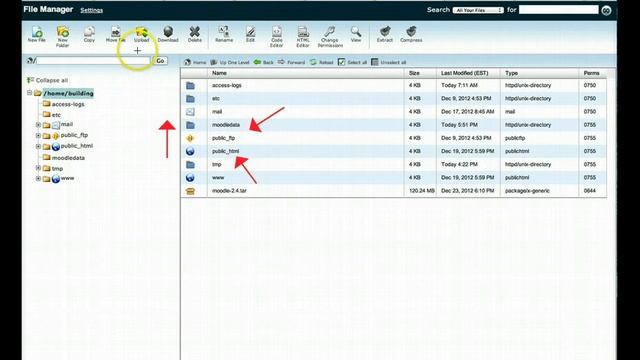Viewport: 640px width, 360px height.
Task: Select public_ftp row in file list
Action: click(x=393, y=138)
